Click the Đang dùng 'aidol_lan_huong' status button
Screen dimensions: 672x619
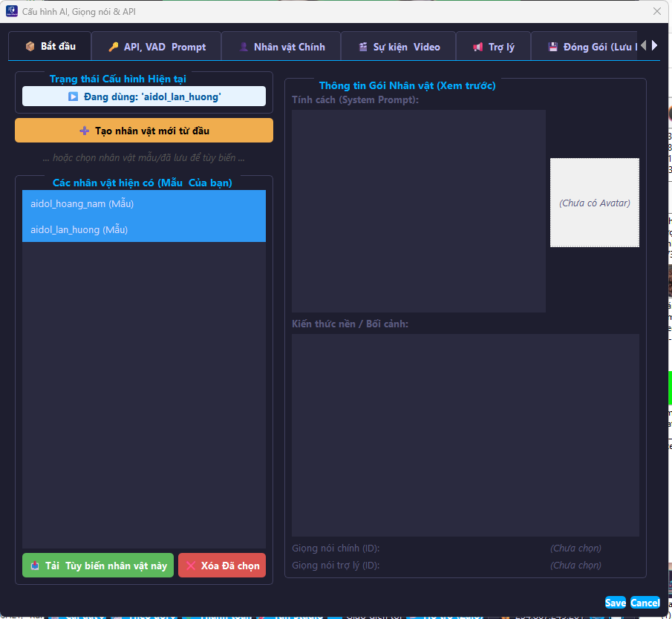pos(144,96)
